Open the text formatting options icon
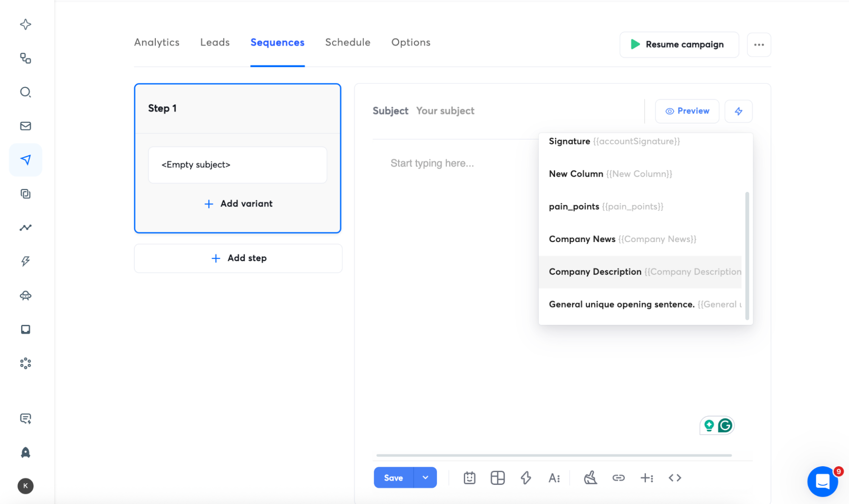Viewport: 849px width, 504px height. [x=554, y=477]
